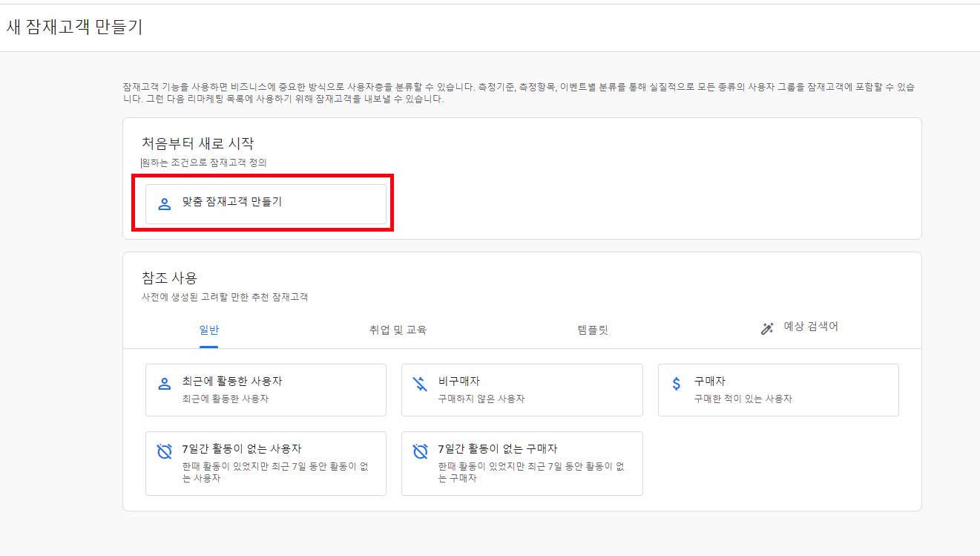This screenshot has width=980, height=556.
Task: Open the 7일간 활동이 없는 구매자 audience
Action: point(521,463)
